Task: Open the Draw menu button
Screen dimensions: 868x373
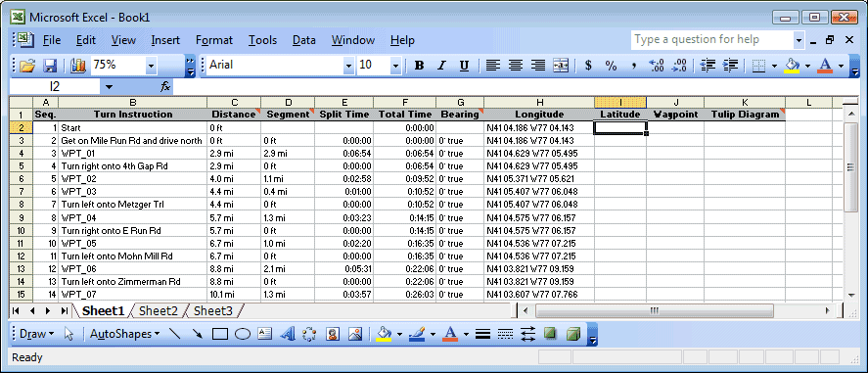Action: tap(36, 334)
